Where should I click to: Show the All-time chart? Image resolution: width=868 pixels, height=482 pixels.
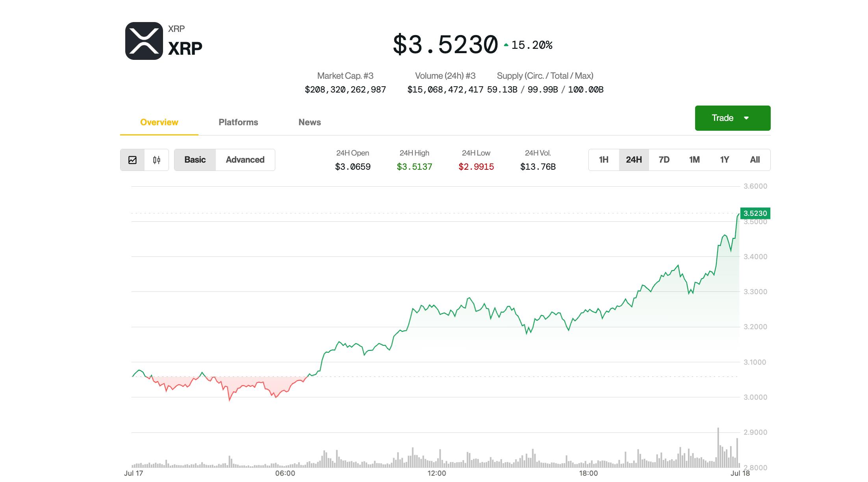pos(755,160)
